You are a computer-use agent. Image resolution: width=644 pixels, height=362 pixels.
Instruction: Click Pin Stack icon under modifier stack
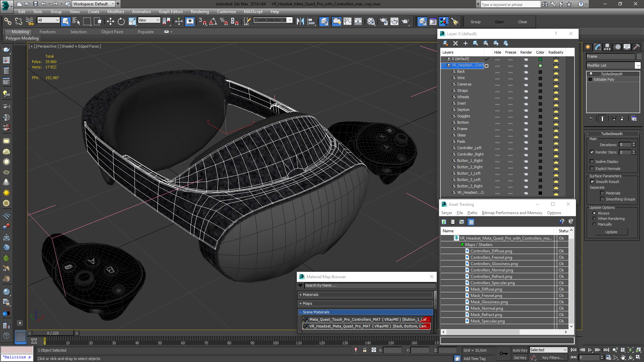591,118
